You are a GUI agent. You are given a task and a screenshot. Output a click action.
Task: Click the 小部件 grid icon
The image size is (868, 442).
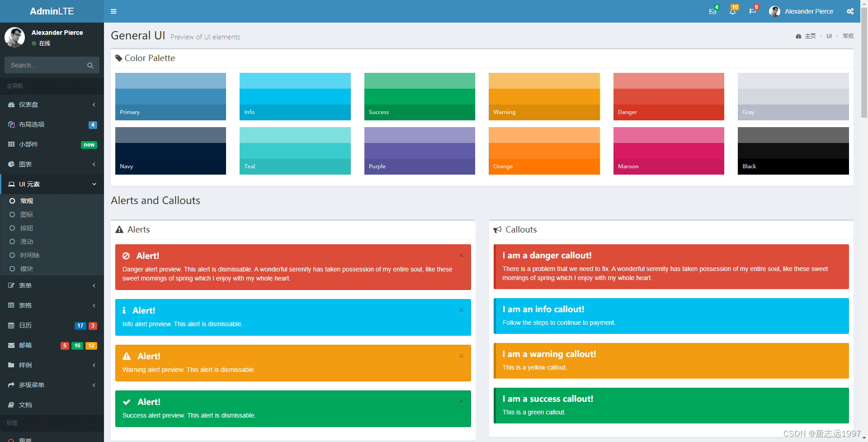point(11,144)
